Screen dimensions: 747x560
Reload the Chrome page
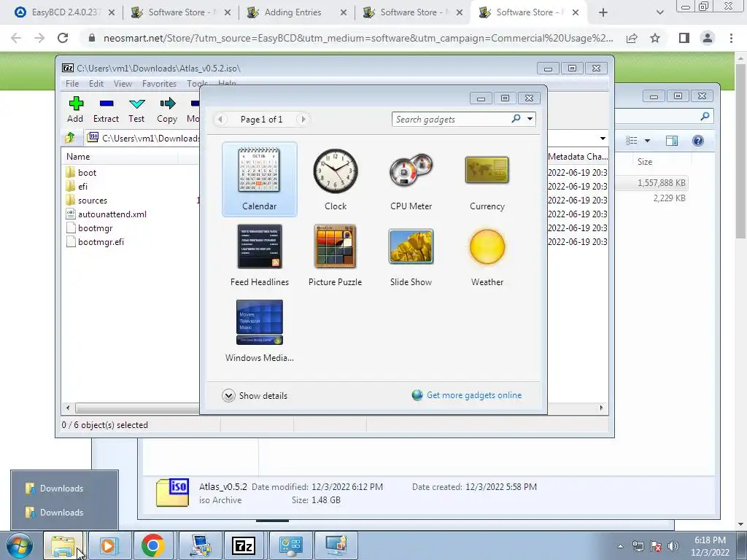63,38
